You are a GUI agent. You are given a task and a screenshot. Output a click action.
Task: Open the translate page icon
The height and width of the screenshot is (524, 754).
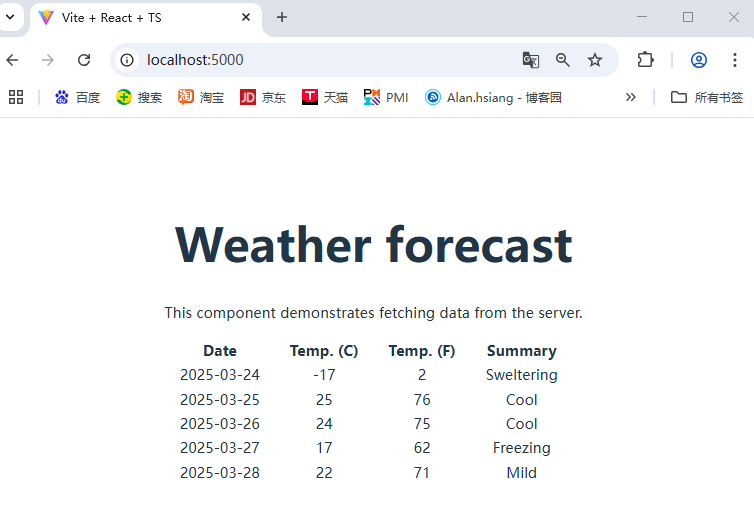[530, 60]
